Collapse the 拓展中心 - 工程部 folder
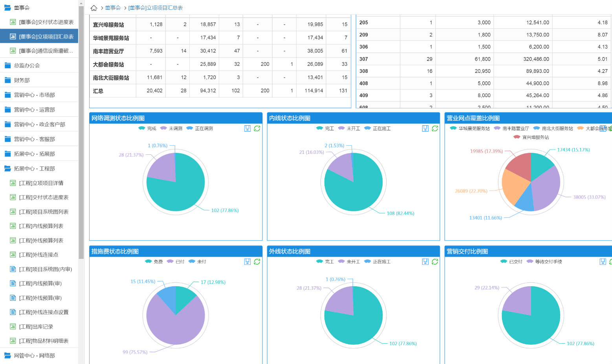Viewport: 612px width, 364px height. pyautogui.click(x=34, y=168)
